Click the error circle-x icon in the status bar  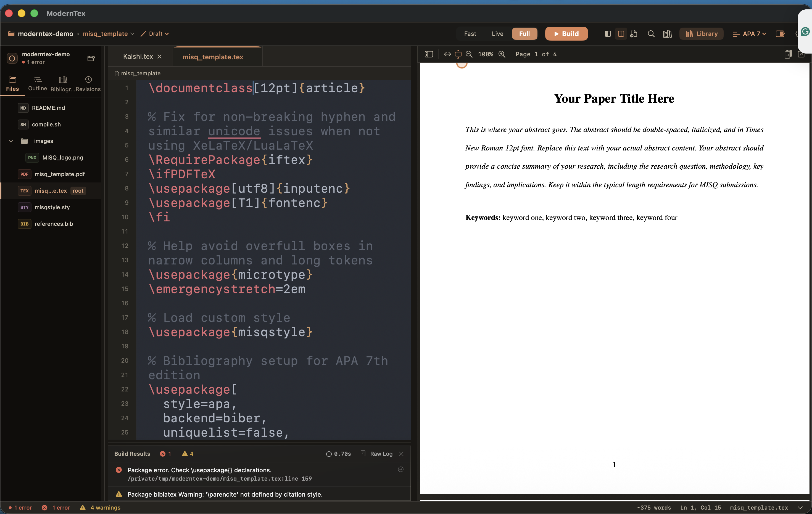[x=44, y=508]
